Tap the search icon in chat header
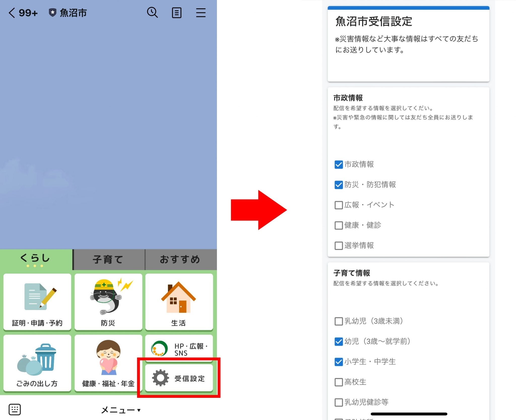Image resolution: width=516 pixels, height=420 pixels. coord(152,13)
